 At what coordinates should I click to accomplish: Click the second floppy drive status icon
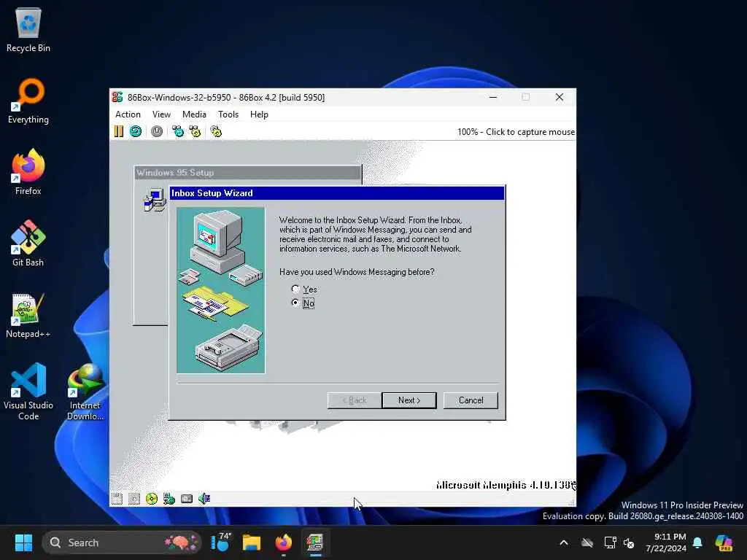pyautogui.click(x=134, y=499)
